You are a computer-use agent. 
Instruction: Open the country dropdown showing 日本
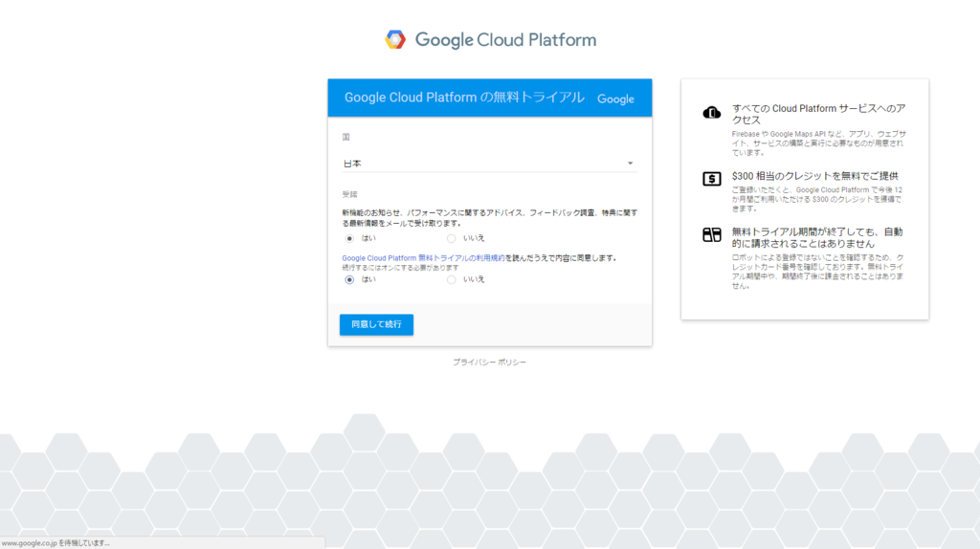489,163
